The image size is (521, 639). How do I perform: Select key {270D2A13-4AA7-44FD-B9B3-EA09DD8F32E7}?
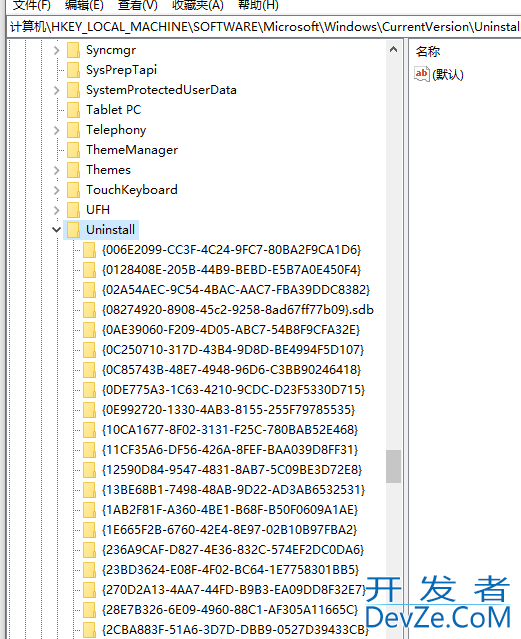234,589
